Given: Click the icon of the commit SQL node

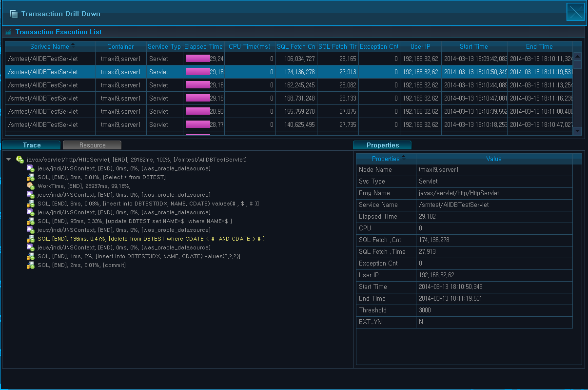Looking at the screenshot, I should click(31, 265).
